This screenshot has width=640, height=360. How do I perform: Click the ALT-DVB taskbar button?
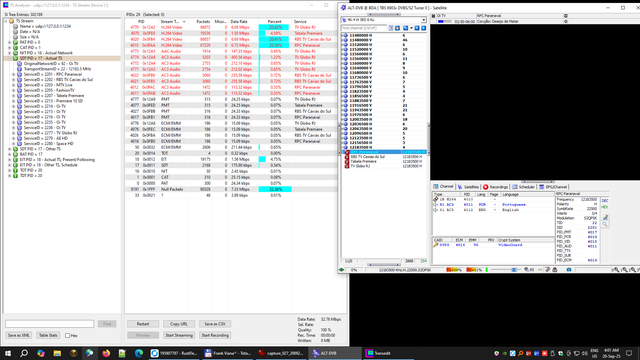[334, 353]
